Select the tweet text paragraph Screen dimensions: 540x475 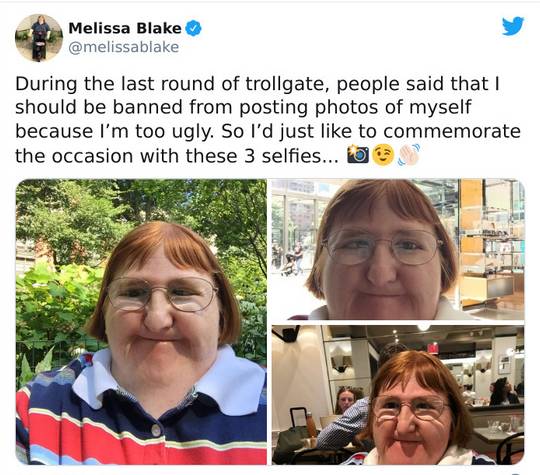268,120
